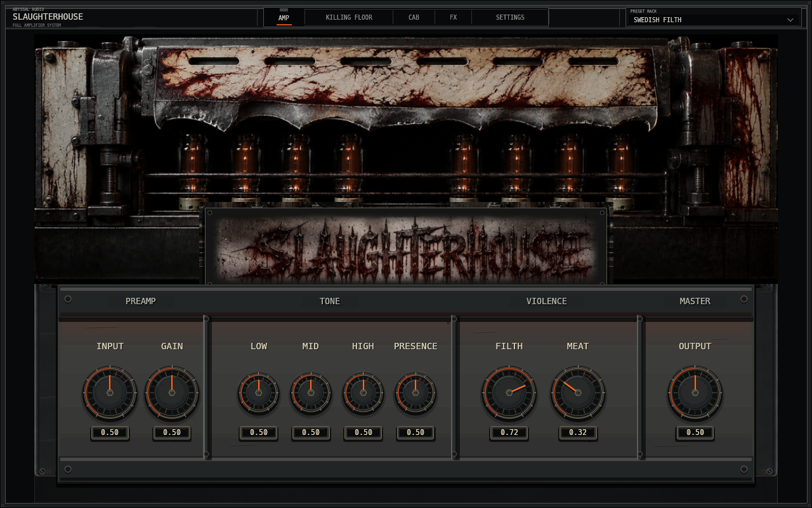Click the MID value field
Image resolution: width=812 pixels, height=508 pixels.
click(311, 432)
